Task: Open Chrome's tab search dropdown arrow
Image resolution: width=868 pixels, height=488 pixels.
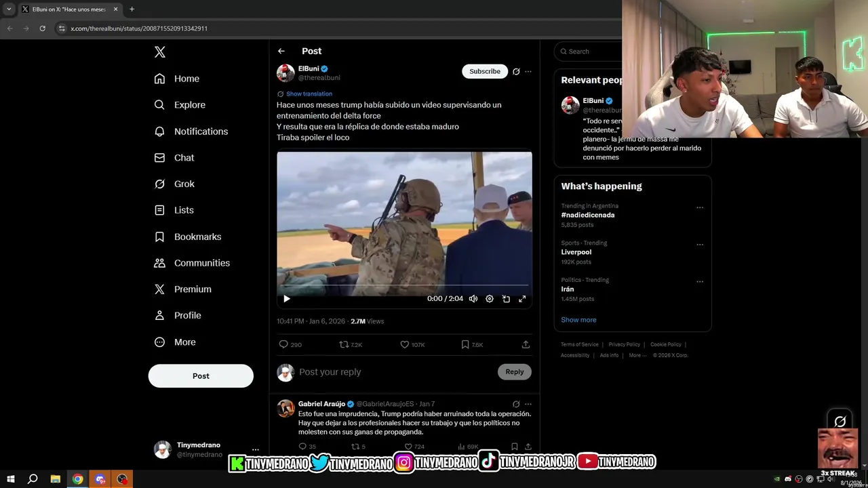Action: click(9, 9)
